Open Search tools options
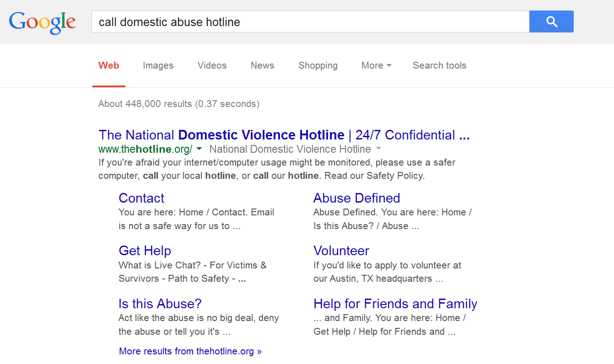 tap(439, 65)
